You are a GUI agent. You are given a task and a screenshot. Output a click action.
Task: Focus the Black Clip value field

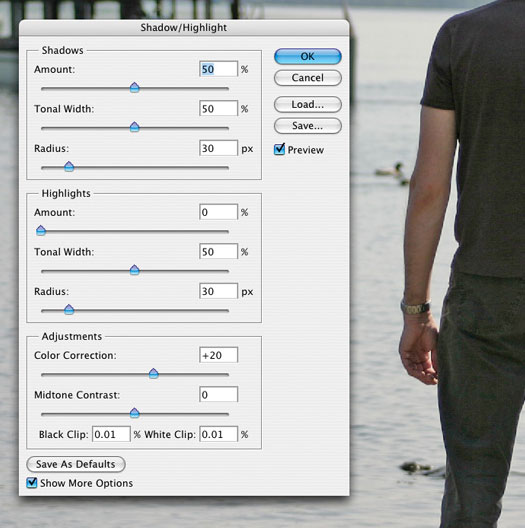[x=111, y=434]
